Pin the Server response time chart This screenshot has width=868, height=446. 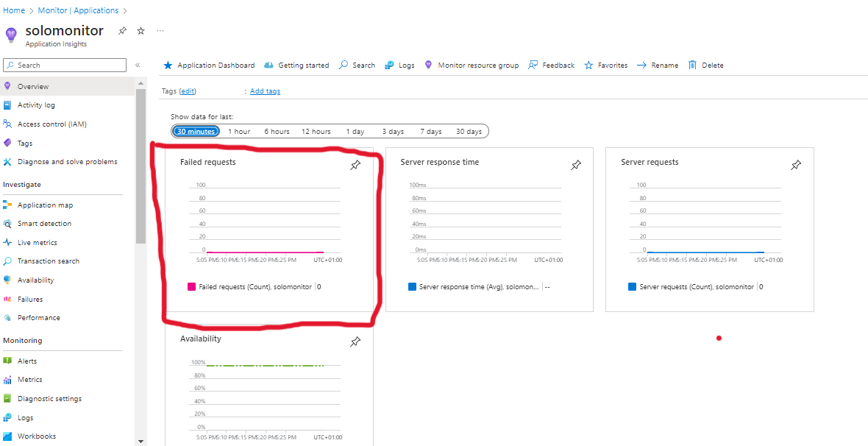click(x=576, y=166)
